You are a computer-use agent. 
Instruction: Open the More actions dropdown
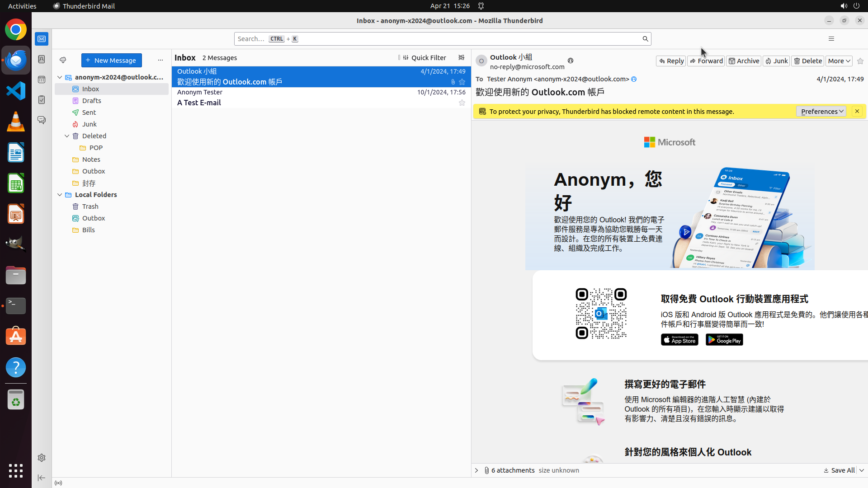tap(839, 61)
